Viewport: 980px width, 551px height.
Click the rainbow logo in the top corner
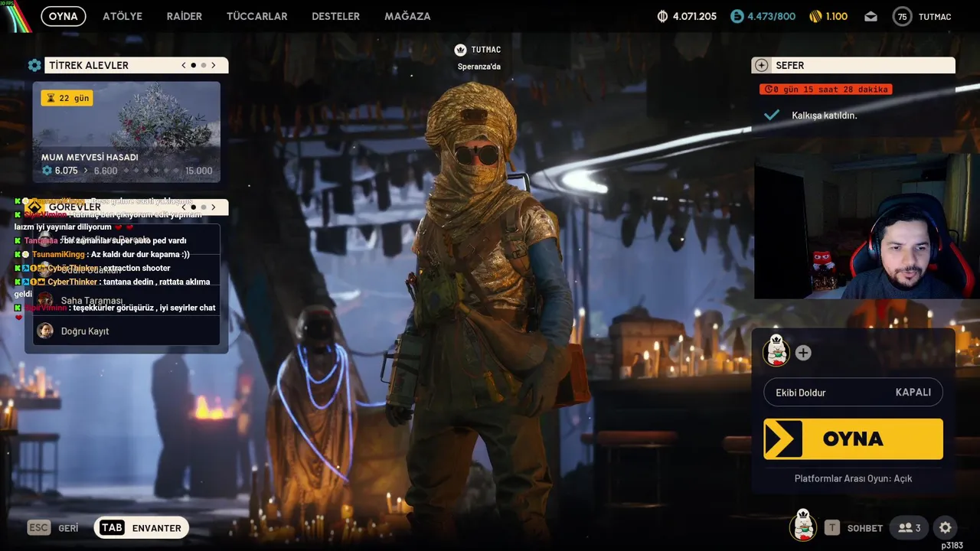(x=15, y=17)
